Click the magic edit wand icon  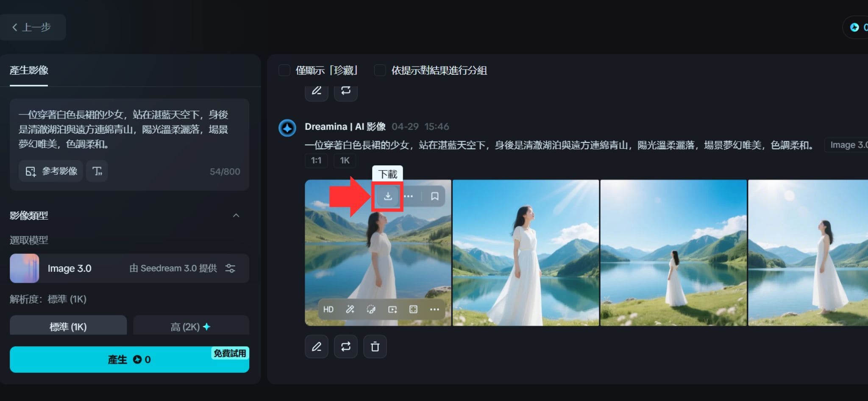350,309
